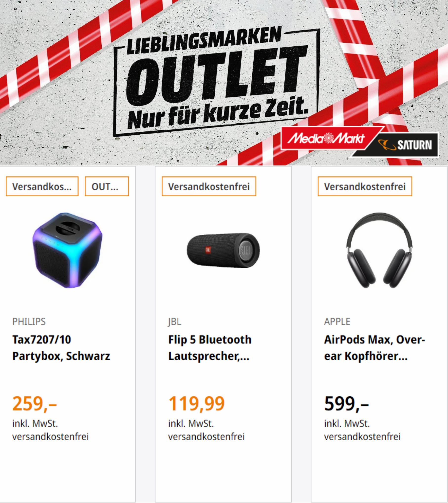Open Flip 5 Bluetooth Lautsprecher product title
This screenshot has height=503, width=448.
[210, 348]
